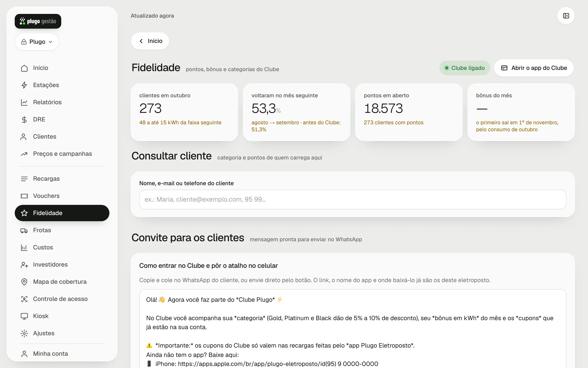Open the Mapa de cobertura menu label
Viewport: 588px width, 368px height.
pyautogui.click(x=60, y=282)
